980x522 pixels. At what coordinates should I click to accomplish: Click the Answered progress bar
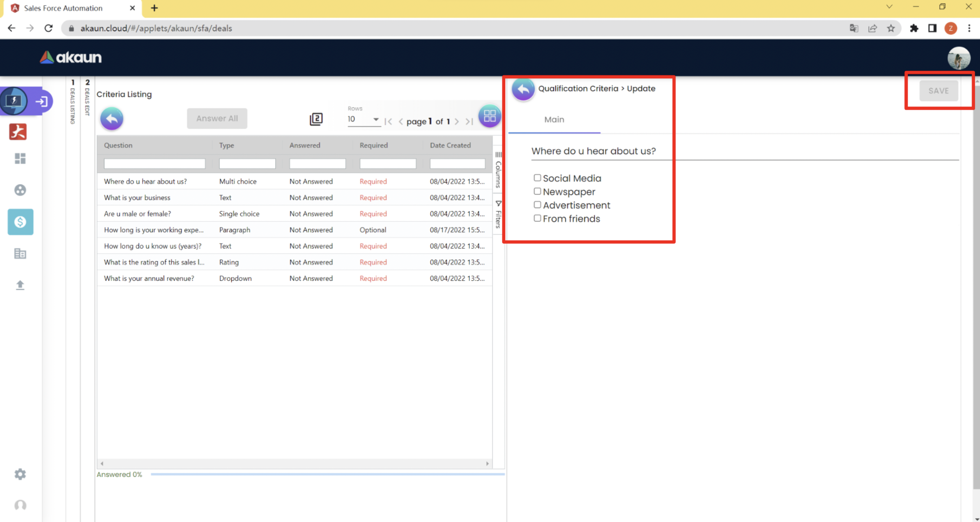pos(327,474)
